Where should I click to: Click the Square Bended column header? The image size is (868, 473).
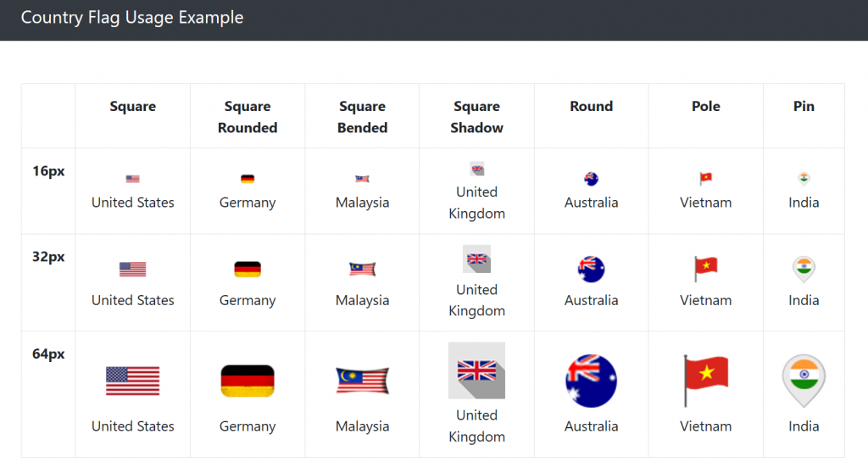[x=363, y=117]
